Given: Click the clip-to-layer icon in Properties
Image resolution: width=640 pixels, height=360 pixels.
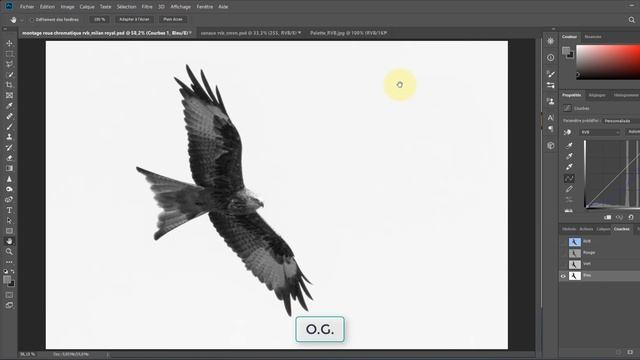Looking at the screenshot, I should [x=608, y=217].
